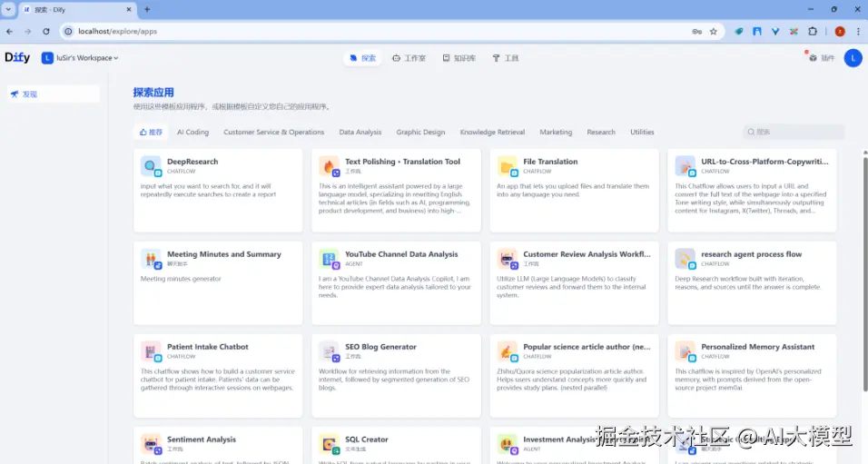The height and width of the screenshot is (464, 868).
Task: Click the vertical page scrollbar
Action: (864, 273)
